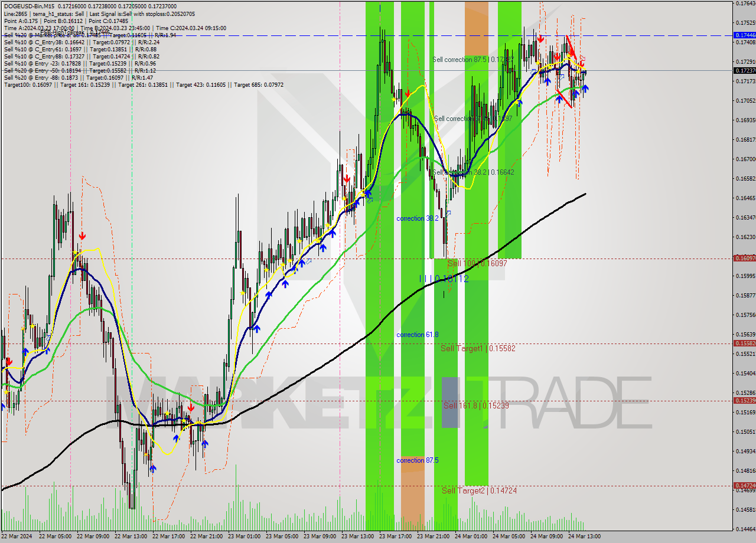Screen dimensions: 756x543
Task: Click the '23 Mar 13:00' time label
Action: click(x=358, y=537)
